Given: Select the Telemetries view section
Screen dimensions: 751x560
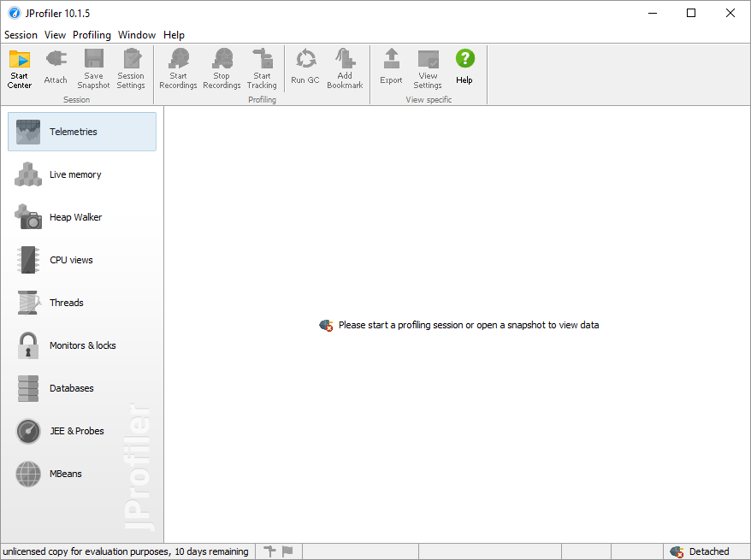Looking at the screenshot, I should (82, 132).
